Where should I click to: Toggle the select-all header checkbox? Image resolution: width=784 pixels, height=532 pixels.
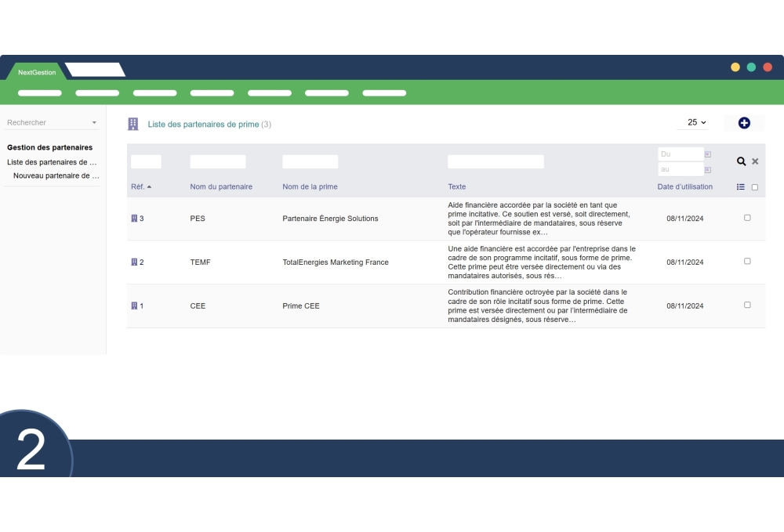click(755, 187)
